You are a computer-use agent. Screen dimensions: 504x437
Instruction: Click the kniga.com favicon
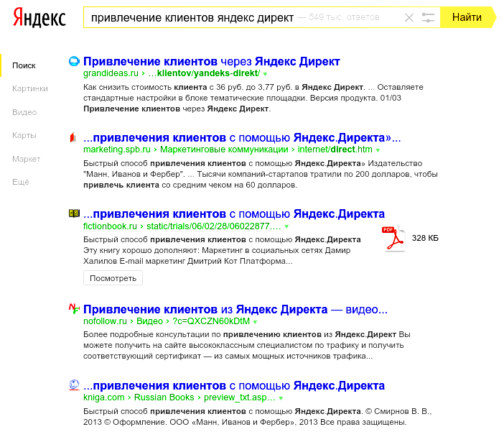tap(74, 385)
